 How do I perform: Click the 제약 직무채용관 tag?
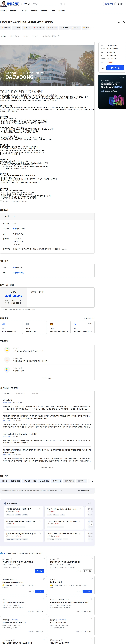point(57,481)
